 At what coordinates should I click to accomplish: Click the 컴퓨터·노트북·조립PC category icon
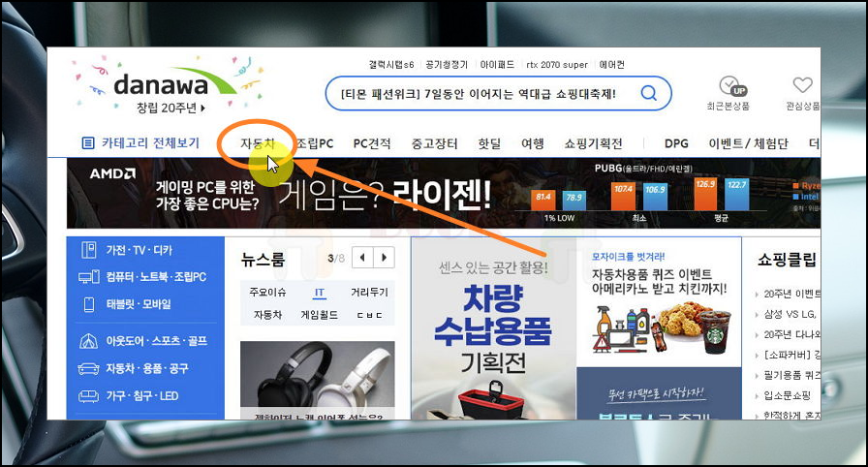[x=88, y=277]
